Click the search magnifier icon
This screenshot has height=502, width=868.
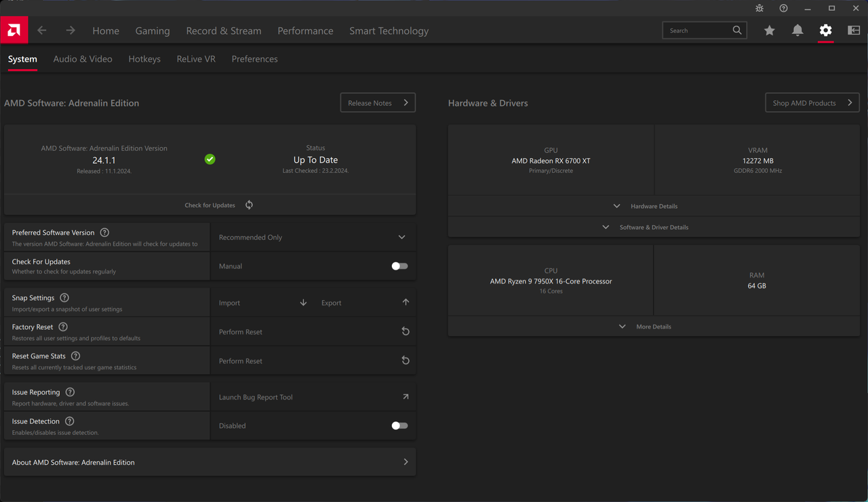pos(737,30)
